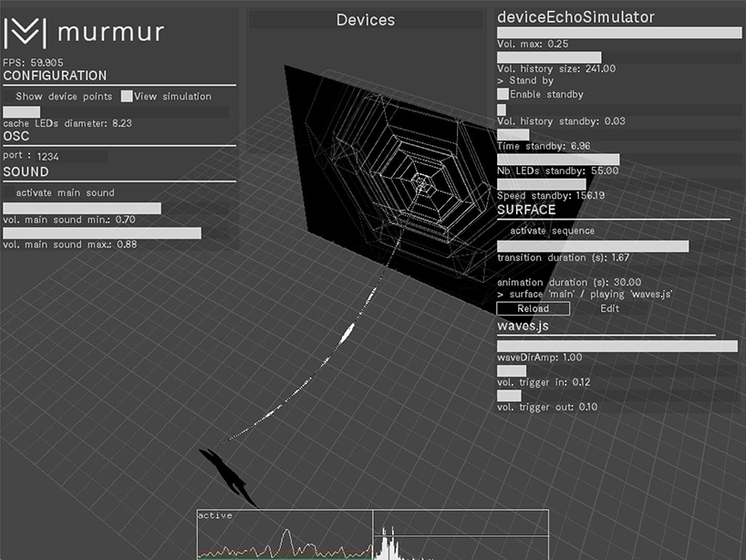746x560 pixels.
Task: Enable standby checkbox in deviceEchoSimulator
Action: [x=503, y=94]
